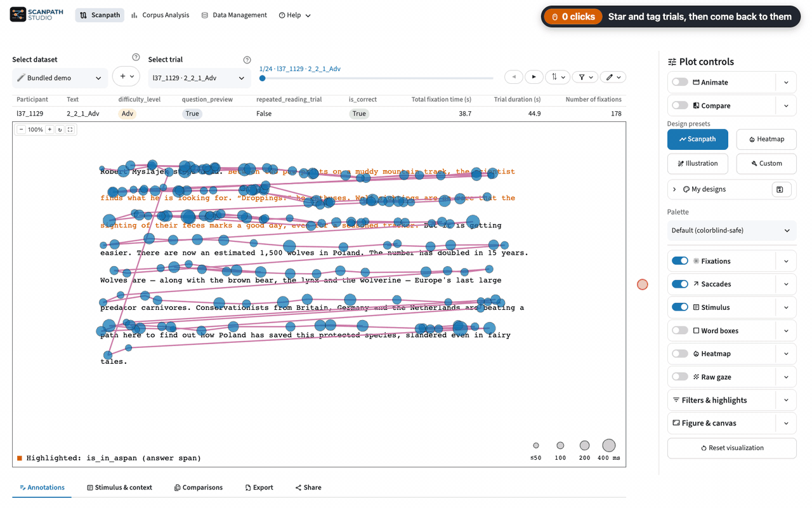
Task: Open help for Select trial
Action: point(247,60)
